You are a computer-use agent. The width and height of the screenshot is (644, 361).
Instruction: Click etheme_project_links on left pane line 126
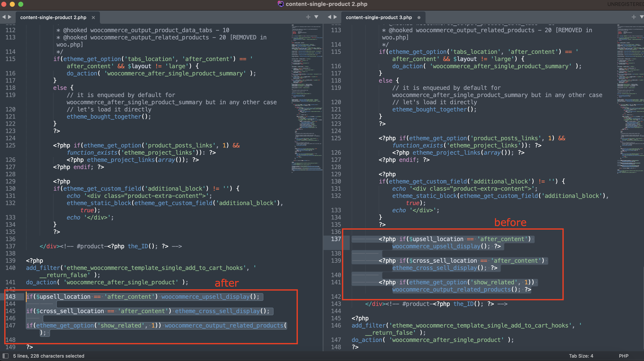121,160
